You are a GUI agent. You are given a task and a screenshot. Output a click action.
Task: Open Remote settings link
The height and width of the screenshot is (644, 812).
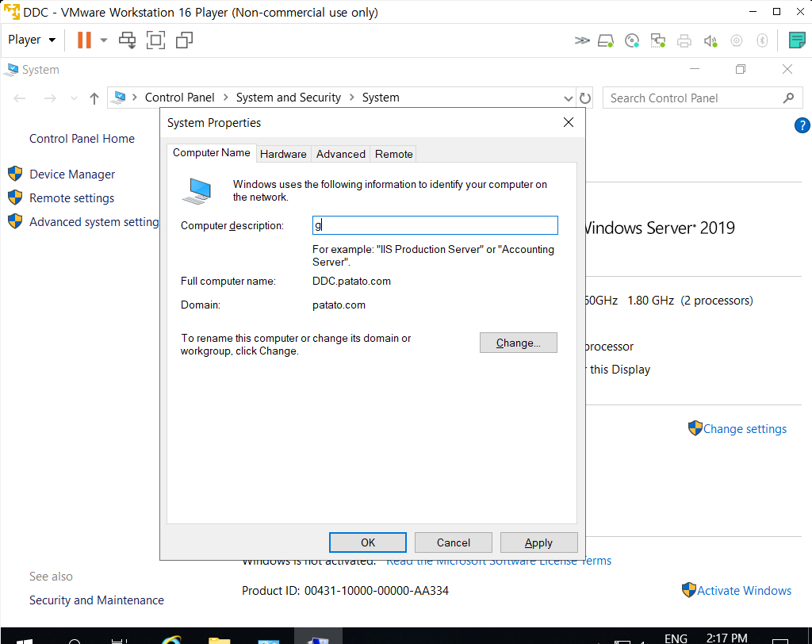click(x=72, y=198)
